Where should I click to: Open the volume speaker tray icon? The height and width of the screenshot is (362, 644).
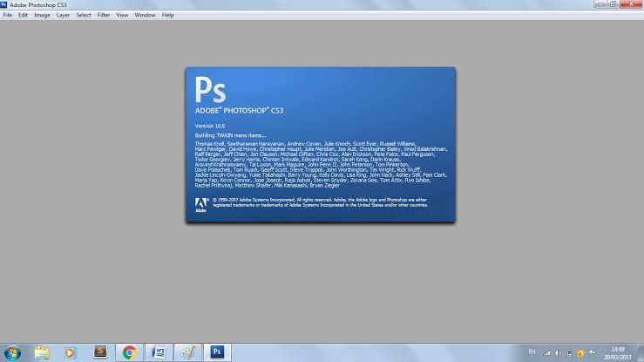coord(558,353)
